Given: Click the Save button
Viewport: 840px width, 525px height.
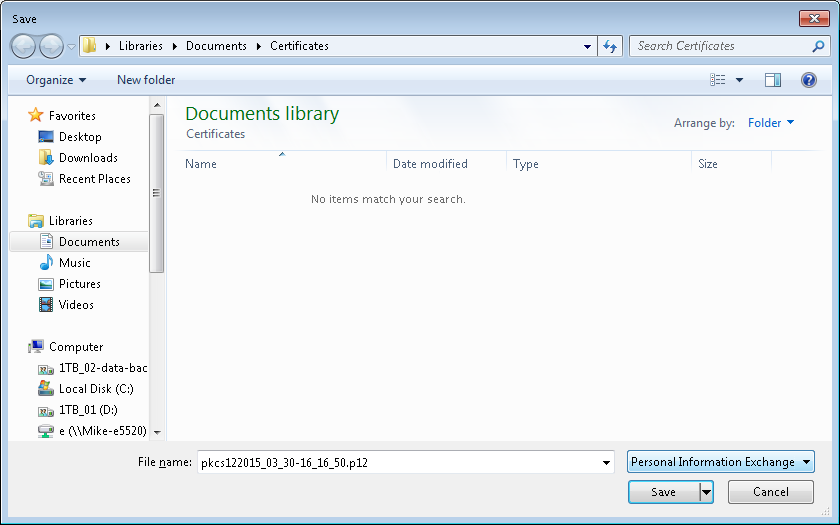Looking at the screenshot, I should [x=663, y=492].
